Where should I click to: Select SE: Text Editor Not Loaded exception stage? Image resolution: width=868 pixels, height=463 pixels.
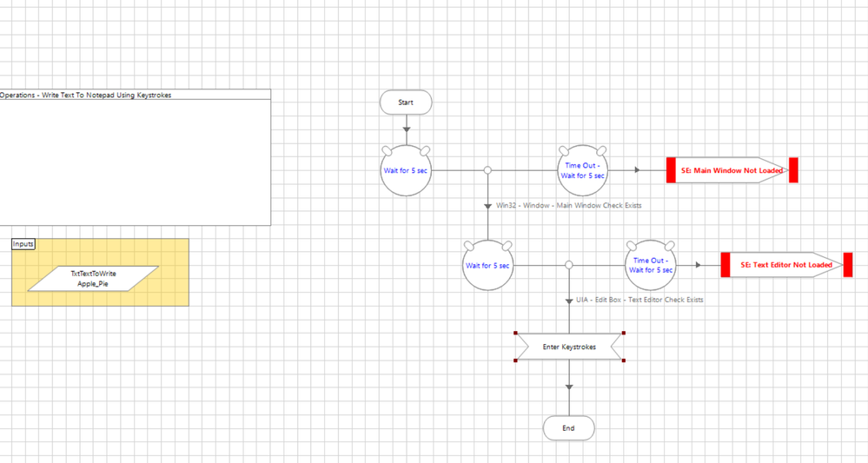click(786, 265)
